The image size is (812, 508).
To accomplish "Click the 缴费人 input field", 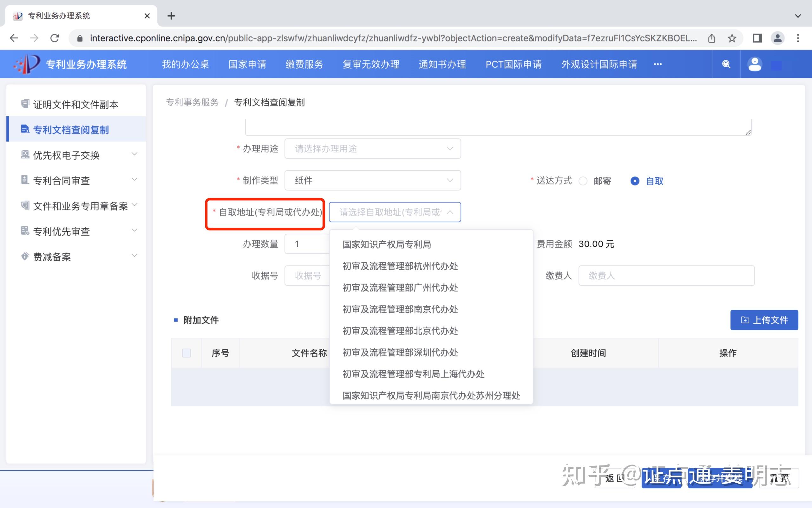I will pyautogui.click(x=666, y=276).
